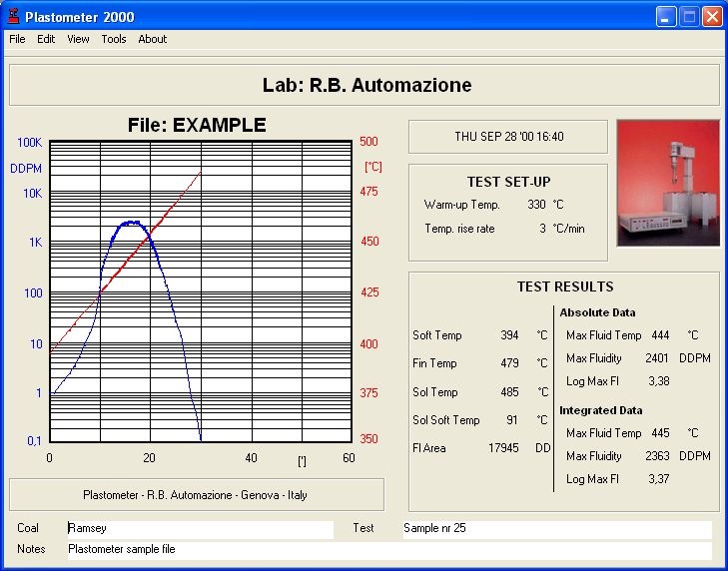Maximize the Plastometer 2000 window
The width and height of the screenshot is (728, 571).
coord(689,17)
